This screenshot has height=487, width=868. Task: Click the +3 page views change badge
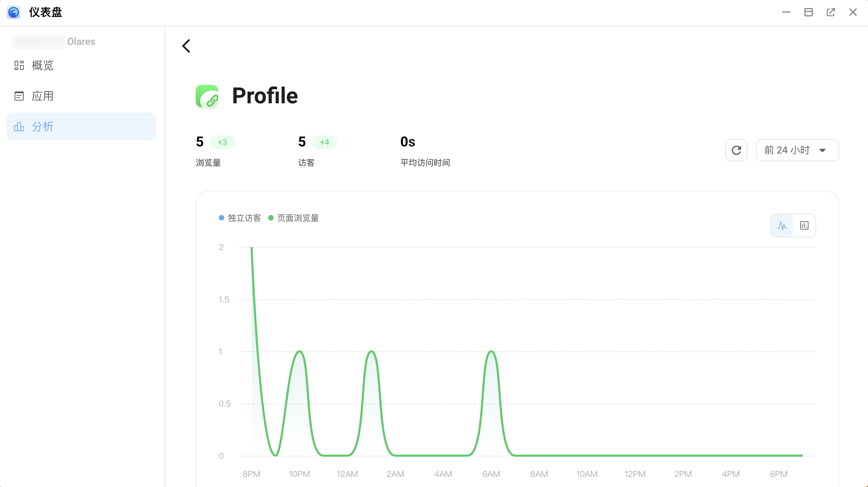click(x=222, y=142)
